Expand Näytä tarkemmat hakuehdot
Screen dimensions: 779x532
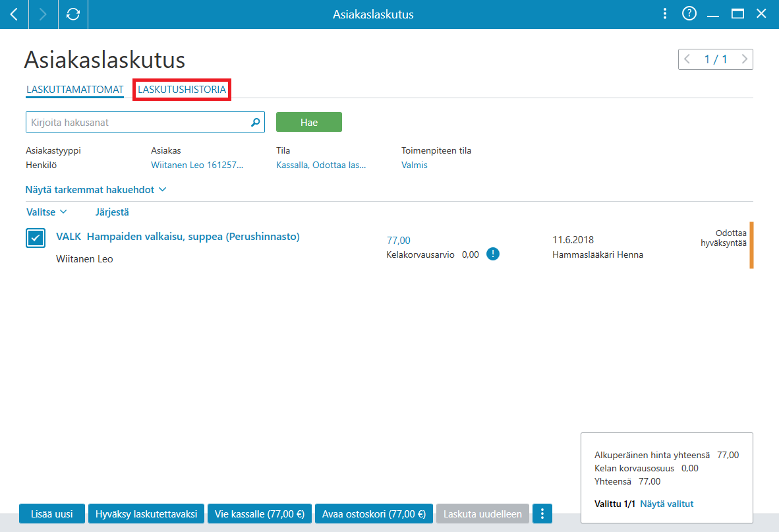(96, 190)
